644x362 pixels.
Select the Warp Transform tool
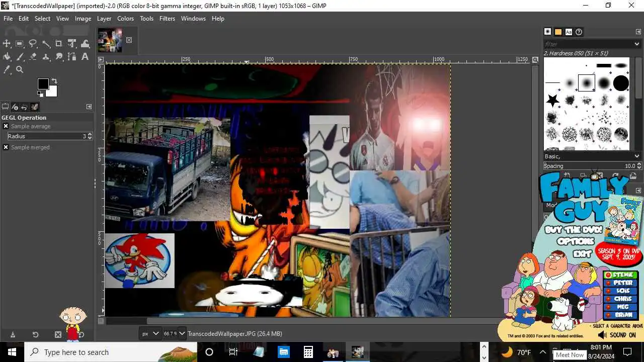pos(85,44)
